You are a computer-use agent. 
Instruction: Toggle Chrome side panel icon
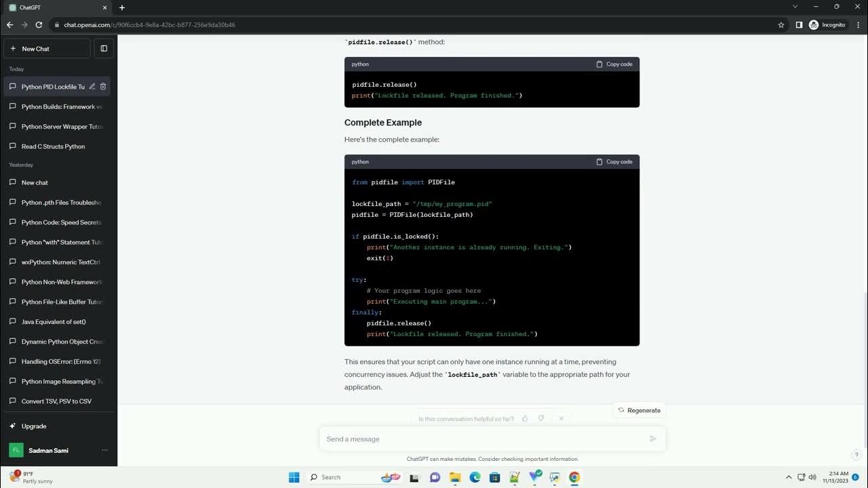point(799,25)
